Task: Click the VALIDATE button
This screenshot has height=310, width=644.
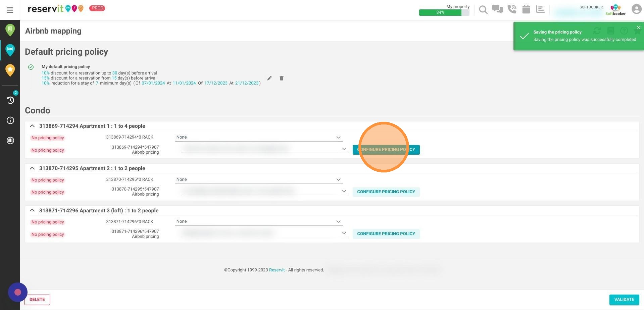Action: 624,300
